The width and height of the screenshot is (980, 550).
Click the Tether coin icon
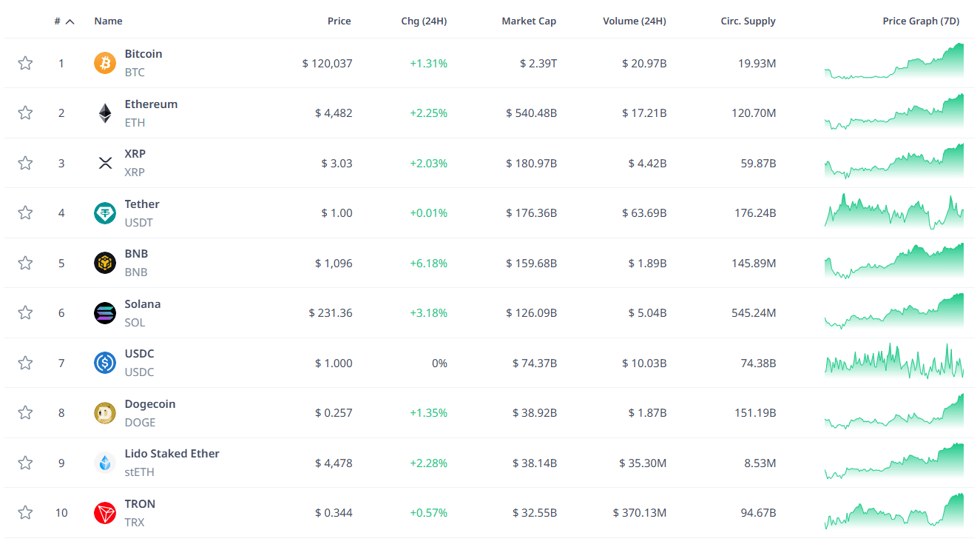[x=105, y=213]
